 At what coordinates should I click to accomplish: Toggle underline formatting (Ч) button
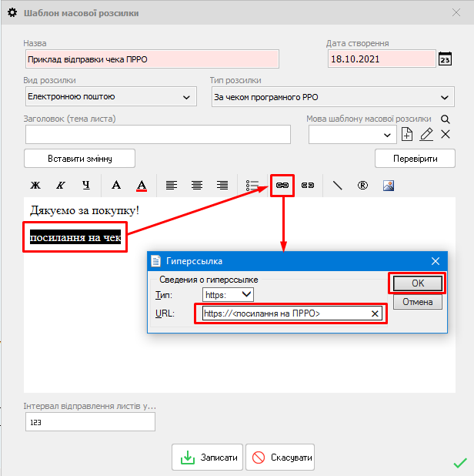86,185
